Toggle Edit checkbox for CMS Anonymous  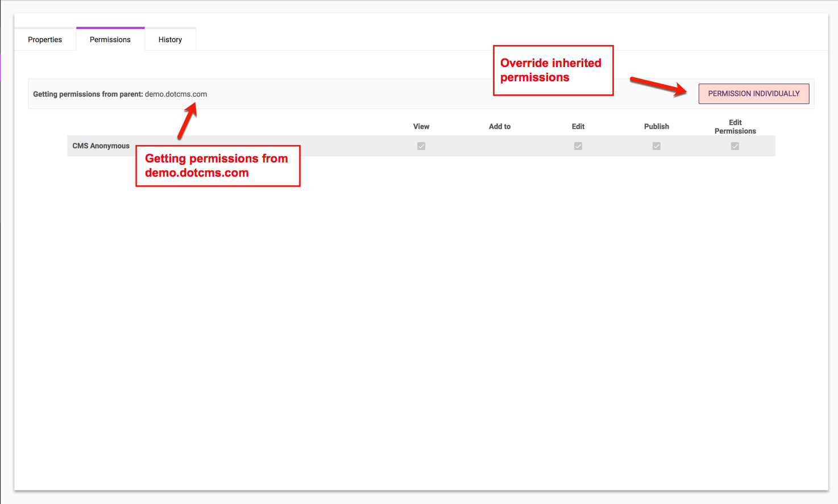pos(578,146)
